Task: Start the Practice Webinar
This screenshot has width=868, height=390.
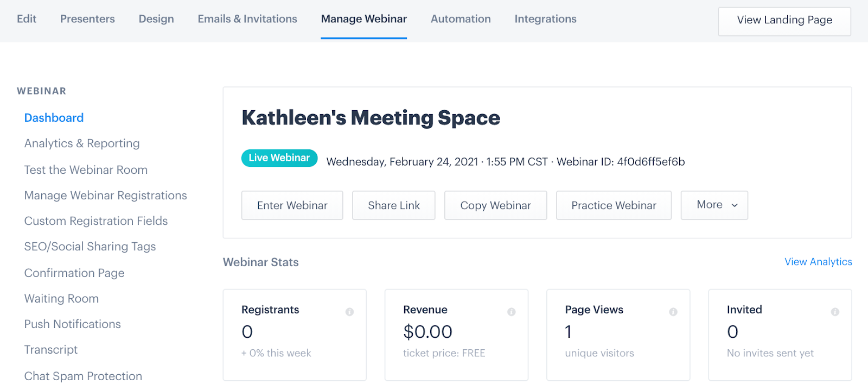Action: pyautogui.click(x=614, y=205)
